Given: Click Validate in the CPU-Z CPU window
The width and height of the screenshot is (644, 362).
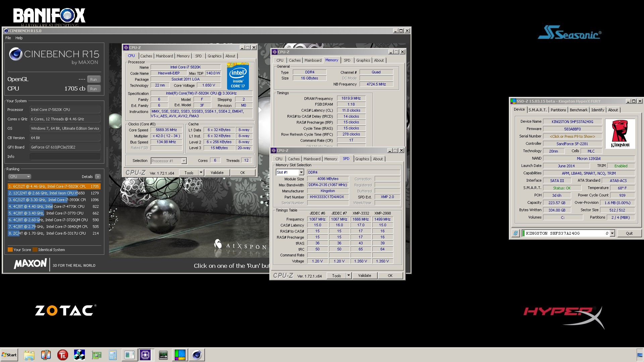Looking at the screenshot, I should [217, 173].
